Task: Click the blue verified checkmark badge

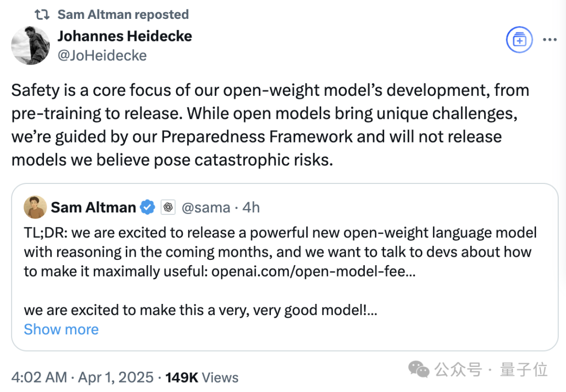Action: (148, 208)
